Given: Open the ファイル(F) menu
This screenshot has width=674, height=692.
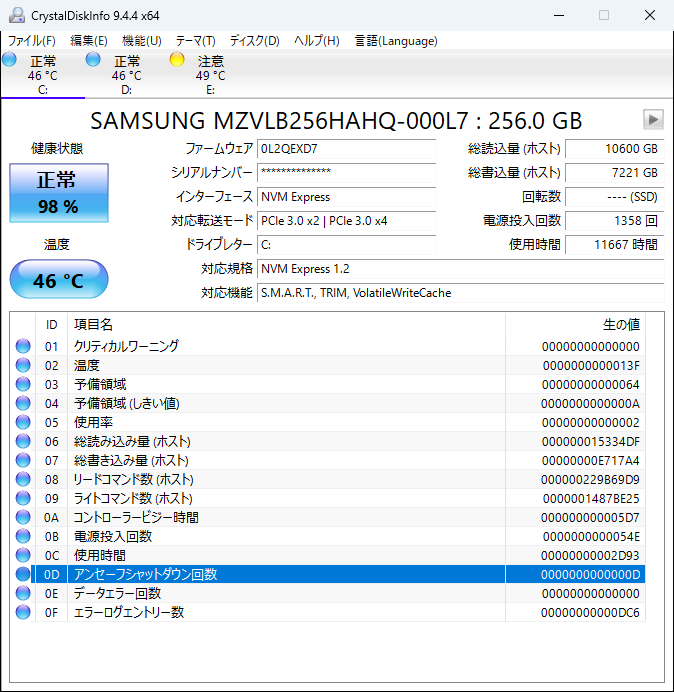Looking at the screenshot, I should point(32,41).
